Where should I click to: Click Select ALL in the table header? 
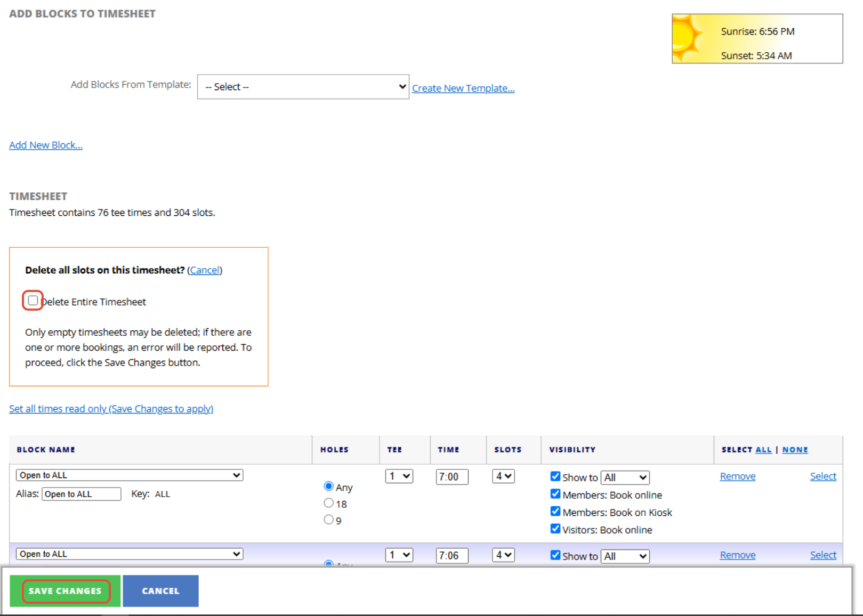pyautogui.click(x=763, y=450)
